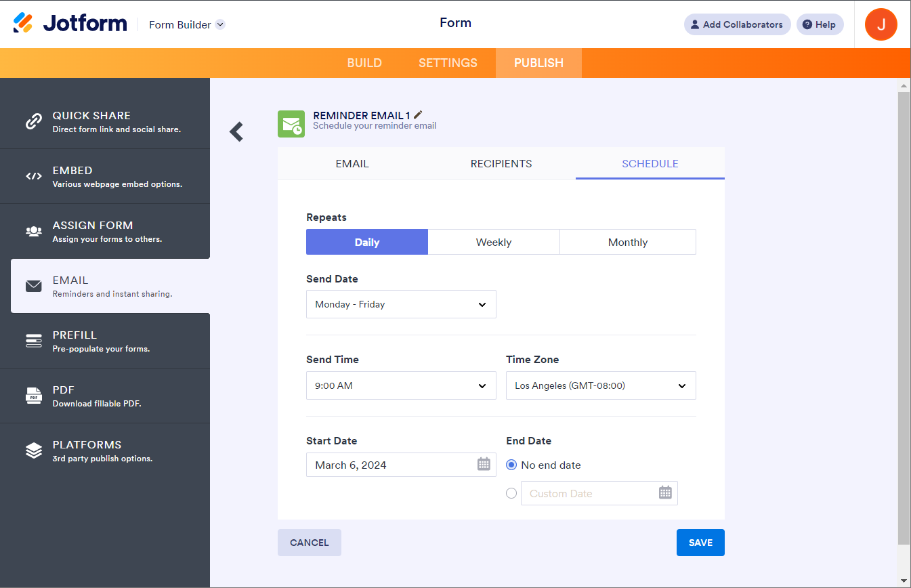Screen dimensions: 911x588
Task: Open Assign Form people icon
Action: (34, 231)
